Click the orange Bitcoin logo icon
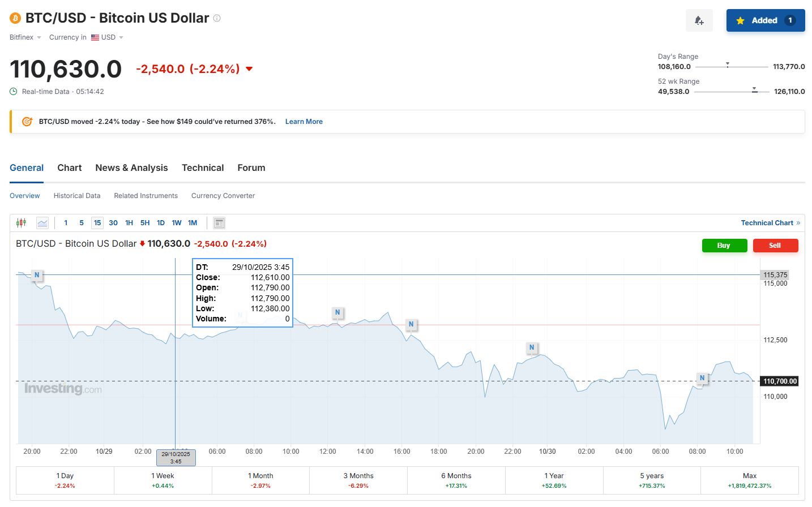 (x=15, y=18)
